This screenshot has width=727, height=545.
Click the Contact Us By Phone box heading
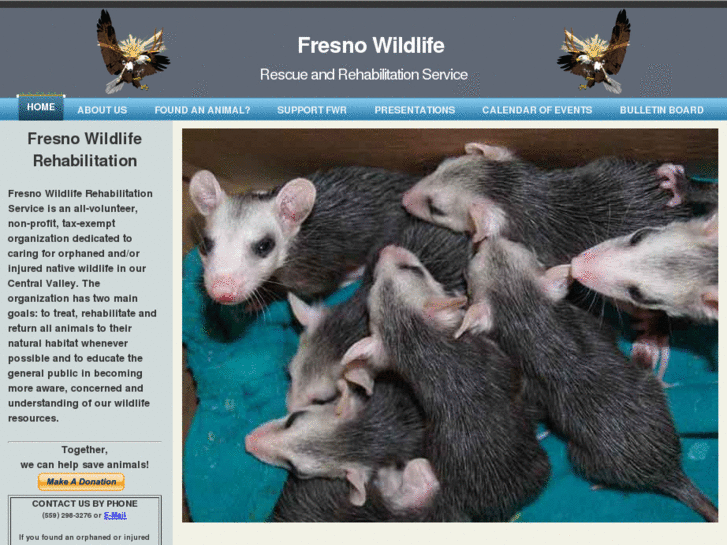[x=85, y=503]
